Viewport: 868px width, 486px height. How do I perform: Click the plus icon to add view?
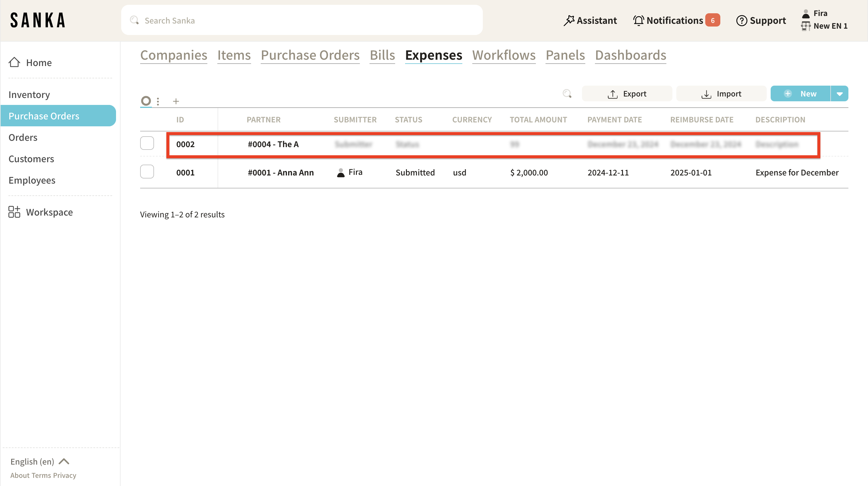click(x=176, y=101)
